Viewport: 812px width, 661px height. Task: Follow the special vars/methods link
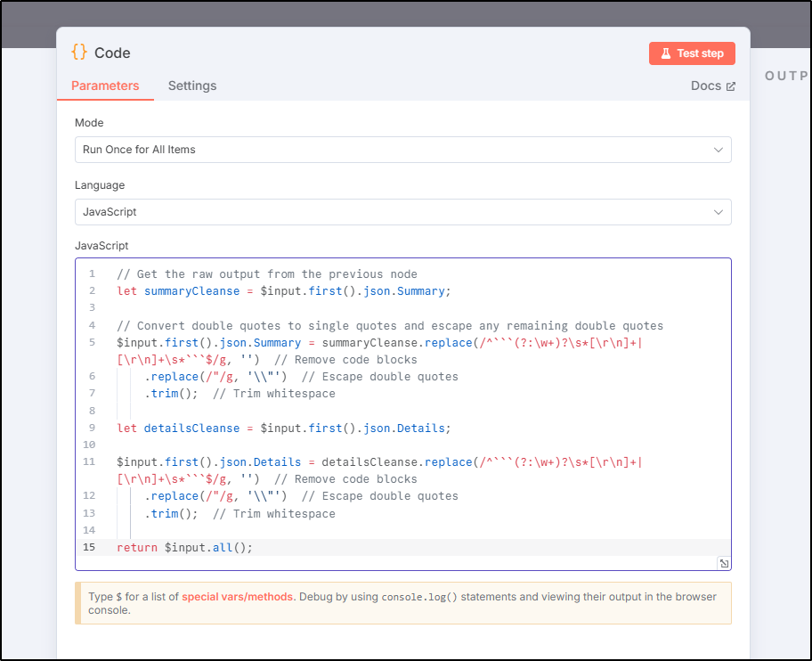point(237,597)
